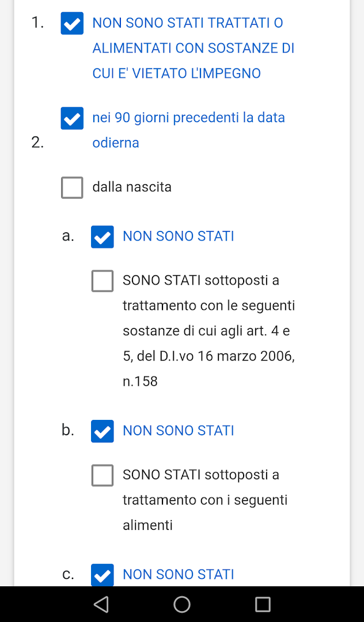Uncheck item 1 about sostanze vietate
364x622 pixels.
pyautogui.click(x=71, y=23)
